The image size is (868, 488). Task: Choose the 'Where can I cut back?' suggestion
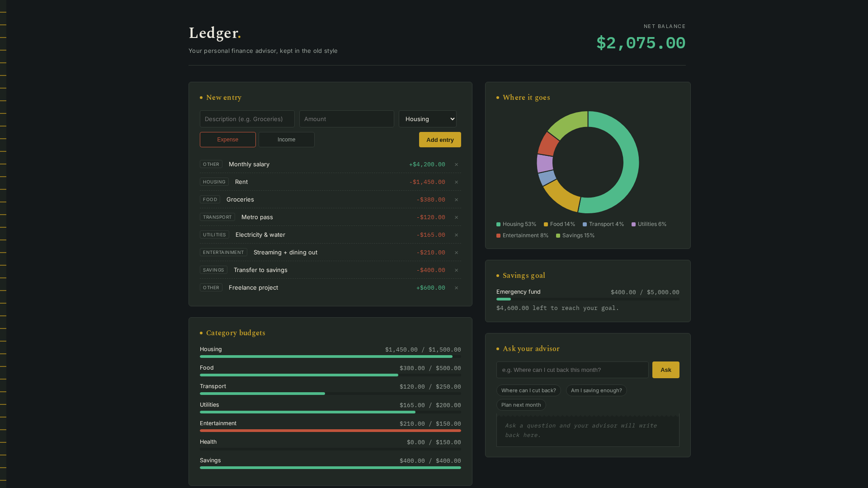point(528,390)
